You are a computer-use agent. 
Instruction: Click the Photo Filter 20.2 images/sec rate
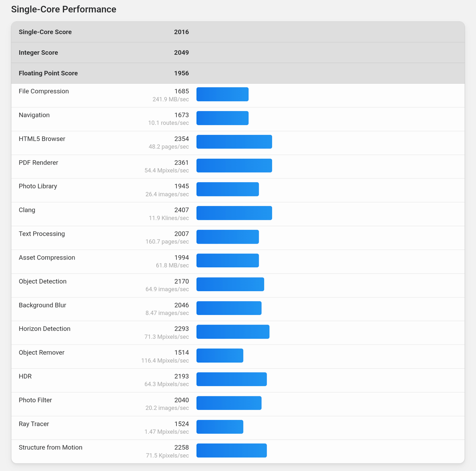tap(167, 408)
